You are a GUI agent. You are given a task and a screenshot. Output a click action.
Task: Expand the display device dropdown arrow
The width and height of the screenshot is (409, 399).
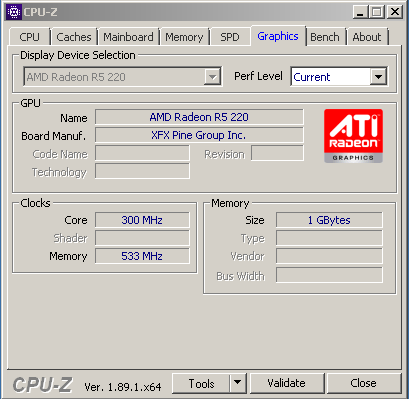[x=212, y=77]
